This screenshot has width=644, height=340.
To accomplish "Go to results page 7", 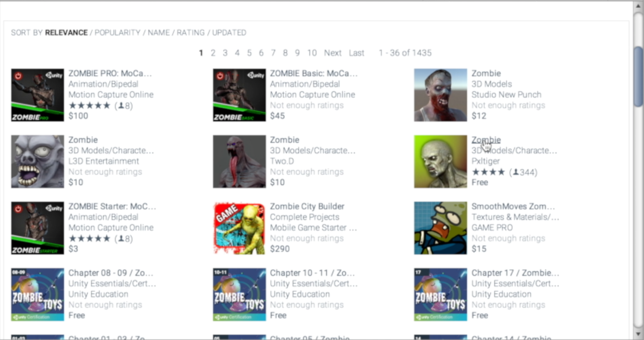I will [x=273, y=53].
